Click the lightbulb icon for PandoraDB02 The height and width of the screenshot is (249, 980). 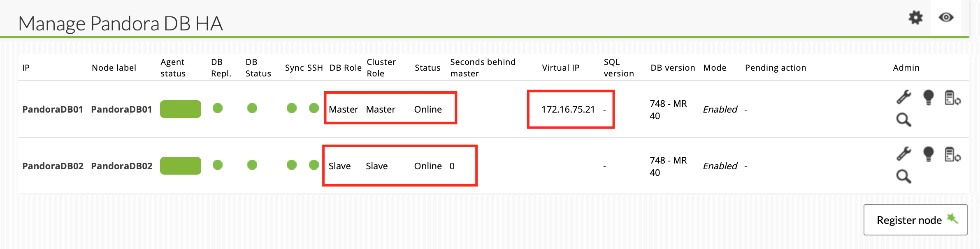coord(929,154)
